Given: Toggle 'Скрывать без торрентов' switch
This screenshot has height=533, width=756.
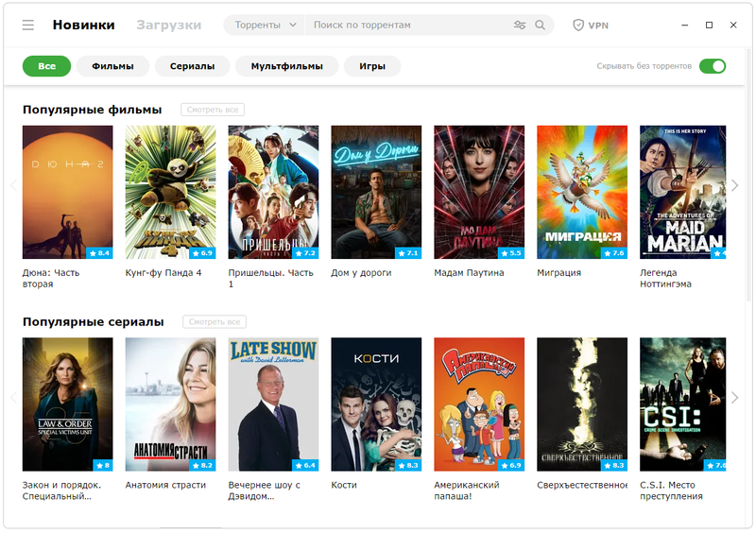Looking at the screenshot, I should pos(713,66).
